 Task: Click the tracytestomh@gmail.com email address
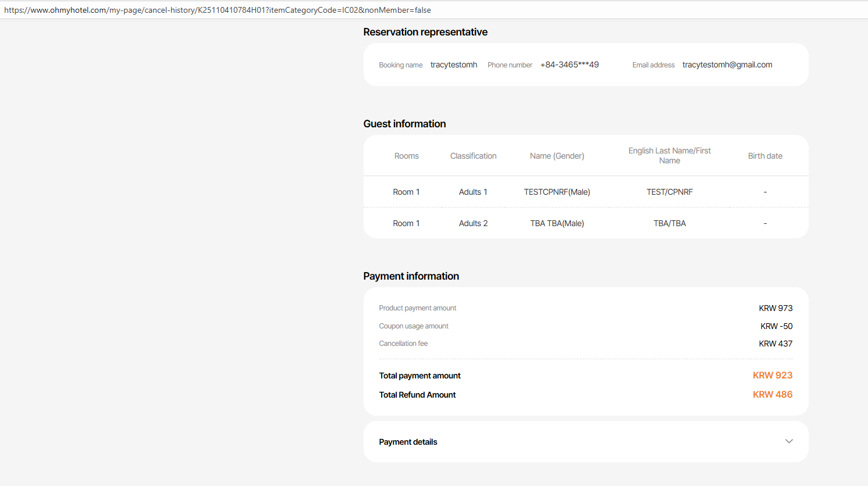(727, 65)
